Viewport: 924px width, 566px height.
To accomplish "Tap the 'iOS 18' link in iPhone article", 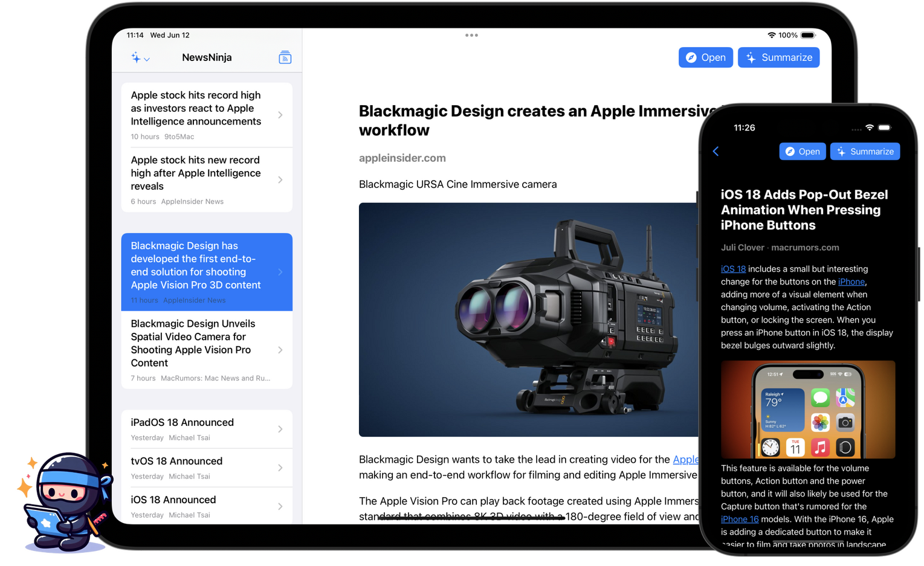I will click(x=733, y=269).
